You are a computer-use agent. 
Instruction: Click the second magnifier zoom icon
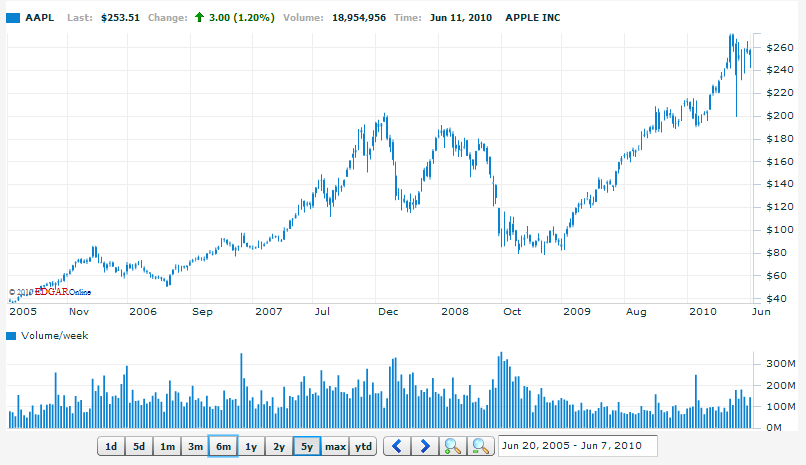481,446
